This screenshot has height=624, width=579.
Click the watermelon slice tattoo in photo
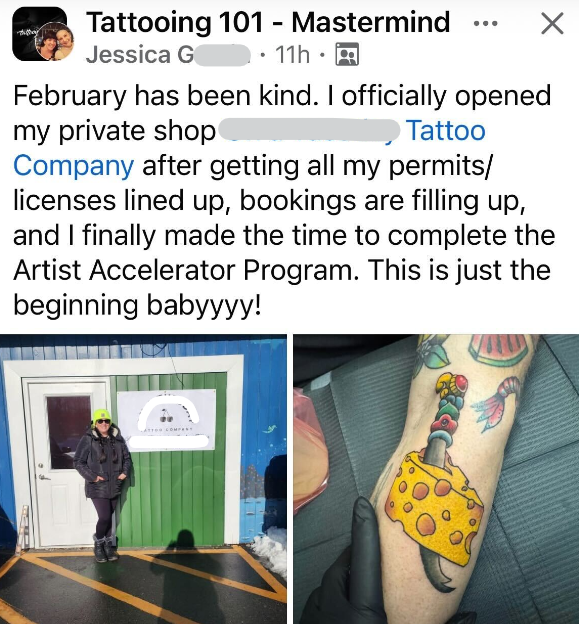point(499,349)
